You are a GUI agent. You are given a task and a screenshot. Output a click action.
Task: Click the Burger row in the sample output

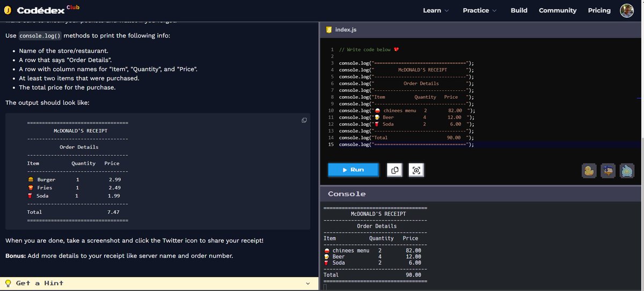coord(74,179)
